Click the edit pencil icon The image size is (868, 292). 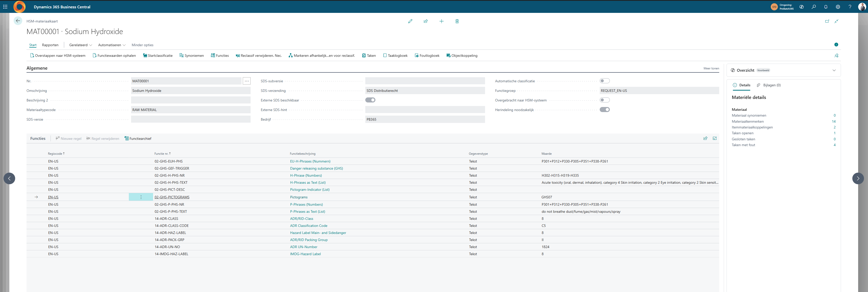point(410,21)
